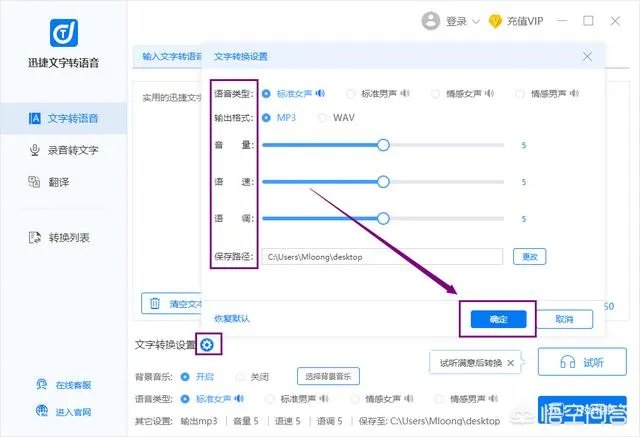The width and height of the screenshot is (640, 437).
Task: Click 保存至 path status text
Action: [x=429, y=421]
